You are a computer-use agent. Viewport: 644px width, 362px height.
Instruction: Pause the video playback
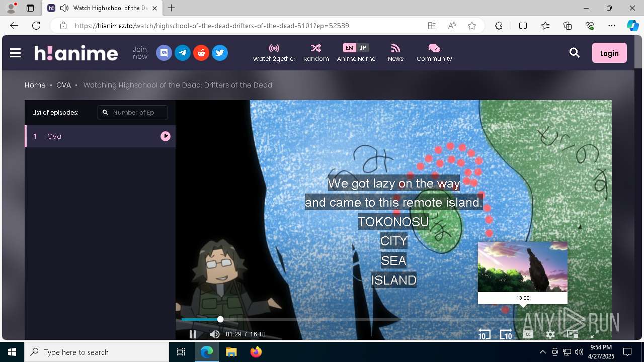click(x=193, y=334)
